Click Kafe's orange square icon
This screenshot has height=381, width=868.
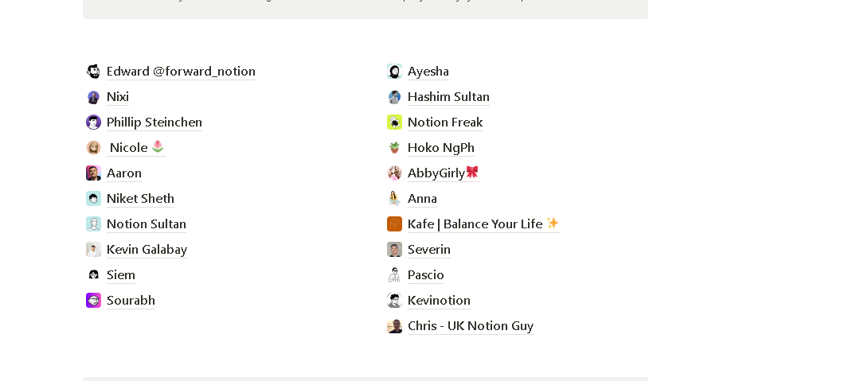[394, 224]
